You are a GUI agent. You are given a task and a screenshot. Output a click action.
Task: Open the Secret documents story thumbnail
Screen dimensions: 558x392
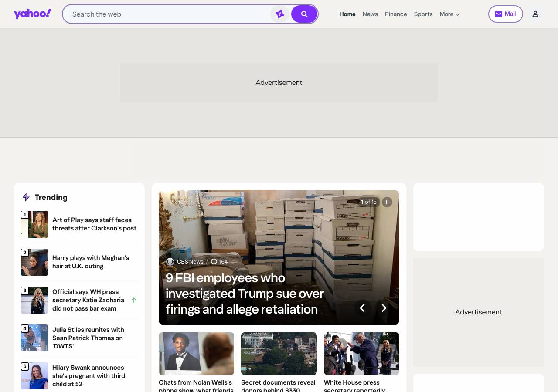[x=279, y=354]
